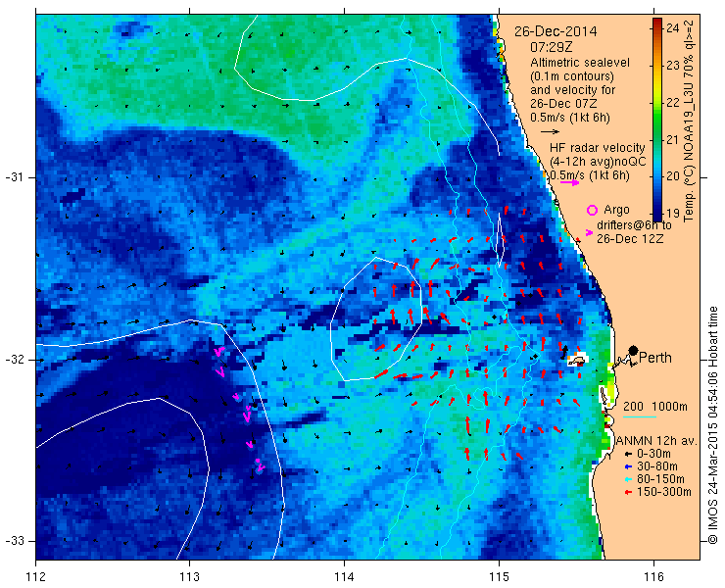Viewport: 725px width, 588px height.
Task: Click the Perth city label
Action: pyautogui.click(x=655, y=358)
